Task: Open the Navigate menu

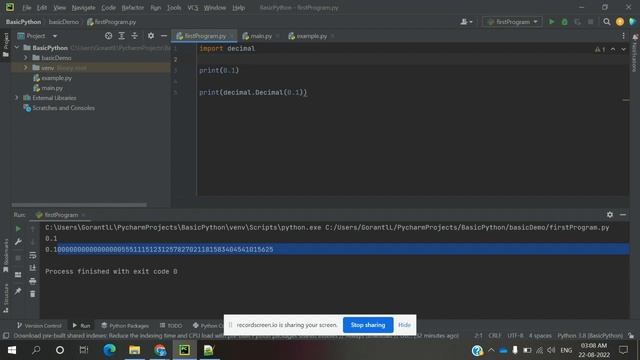Action: point(83,7)
